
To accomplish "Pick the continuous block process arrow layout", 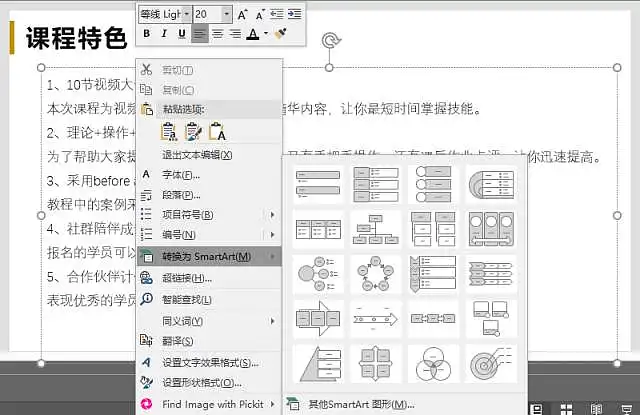I will (318, 318).
